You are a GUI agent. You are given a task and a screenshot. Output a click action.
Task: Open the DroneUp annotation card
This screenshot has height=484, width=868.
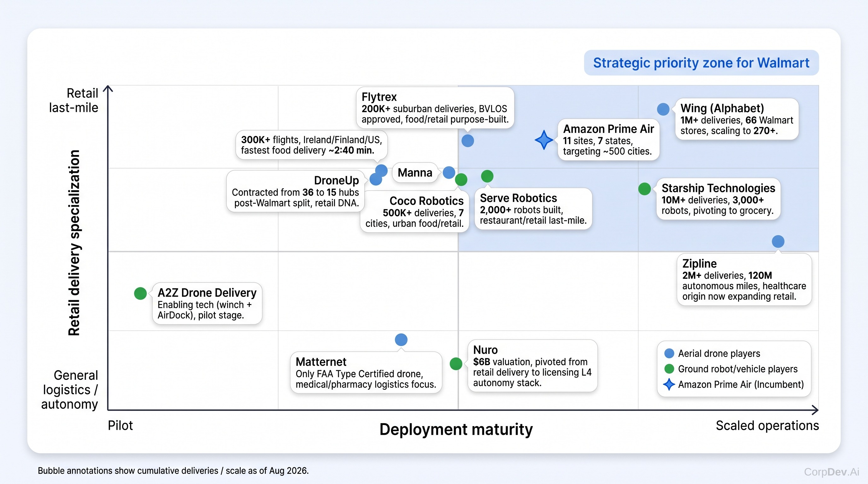tap(295, 191)
